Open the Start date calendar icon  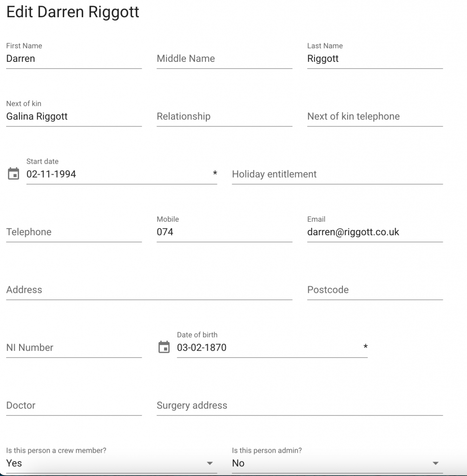(13, 174)
